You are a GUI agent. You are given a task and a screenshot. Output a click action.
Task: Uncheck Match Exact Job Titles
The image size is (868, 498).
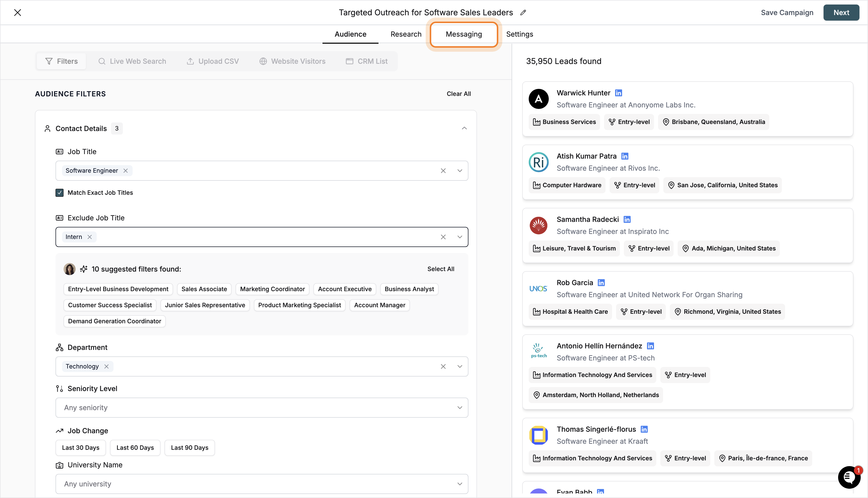tap(60, 193)
